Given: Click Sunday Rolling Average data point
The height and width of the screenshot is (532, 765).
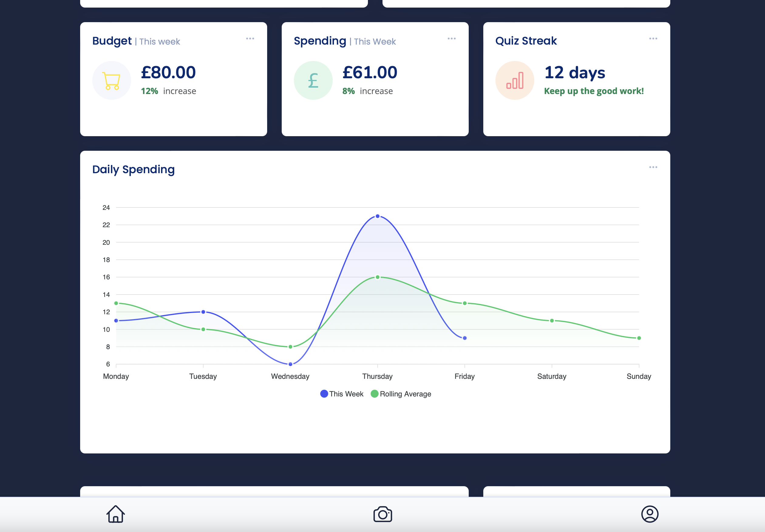Looking at the screenshot, I should point(639,338).
